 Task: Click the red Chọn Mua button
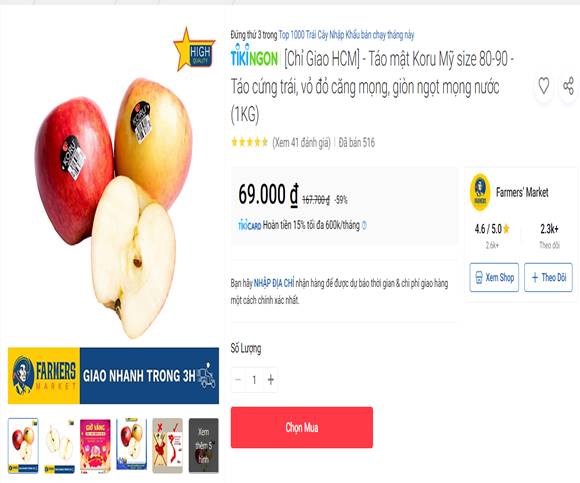tap(302, 428)
